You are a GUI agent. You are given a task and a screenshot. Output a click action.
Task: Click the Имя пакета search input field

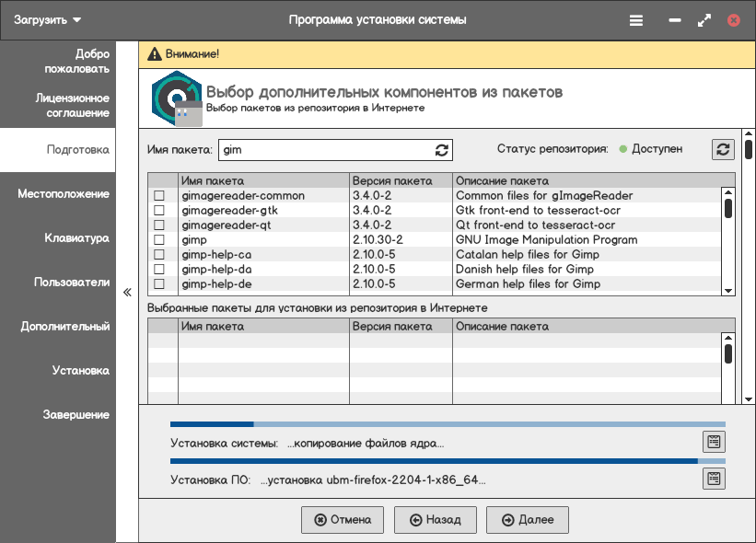click(322, 150)
